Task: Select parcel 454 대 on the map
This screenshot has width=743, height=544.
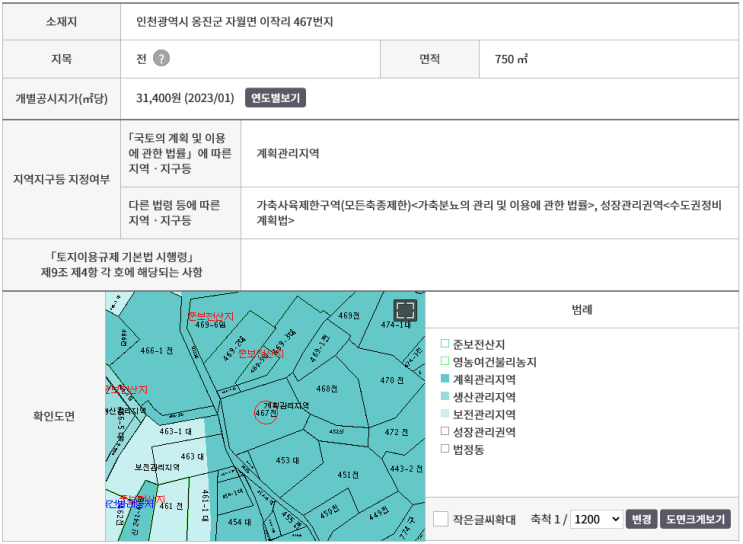Action: point(239,522)
